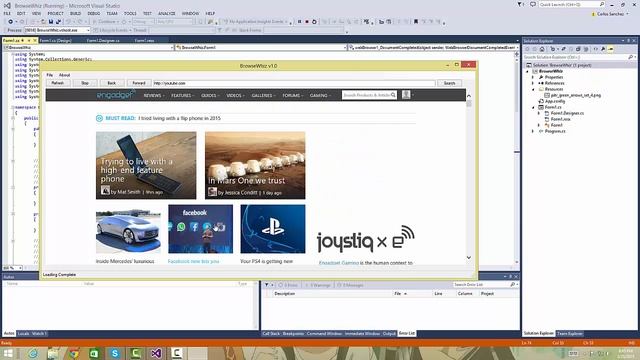The height and width of the screenshot is (360, 640).
Task: Click Stop button in BrowseWhiz window
Action: (x=85, y=83)
